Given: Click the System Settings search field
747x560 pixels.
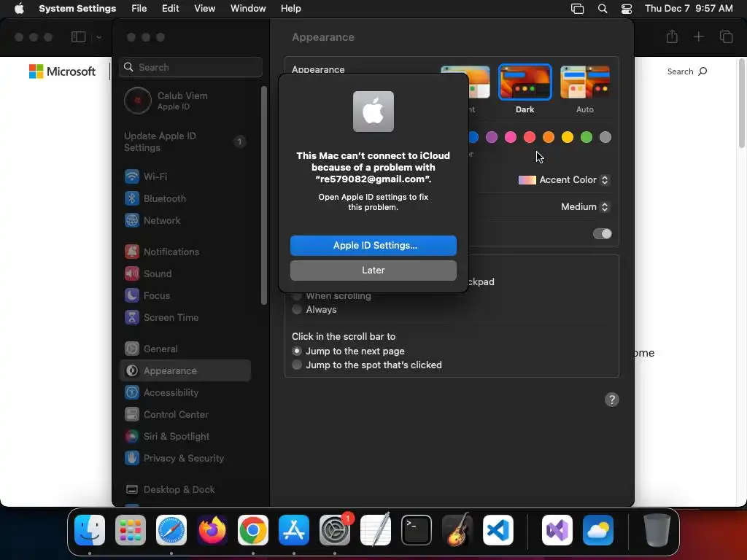Looking at the screenshot, I should coord(190,67).
